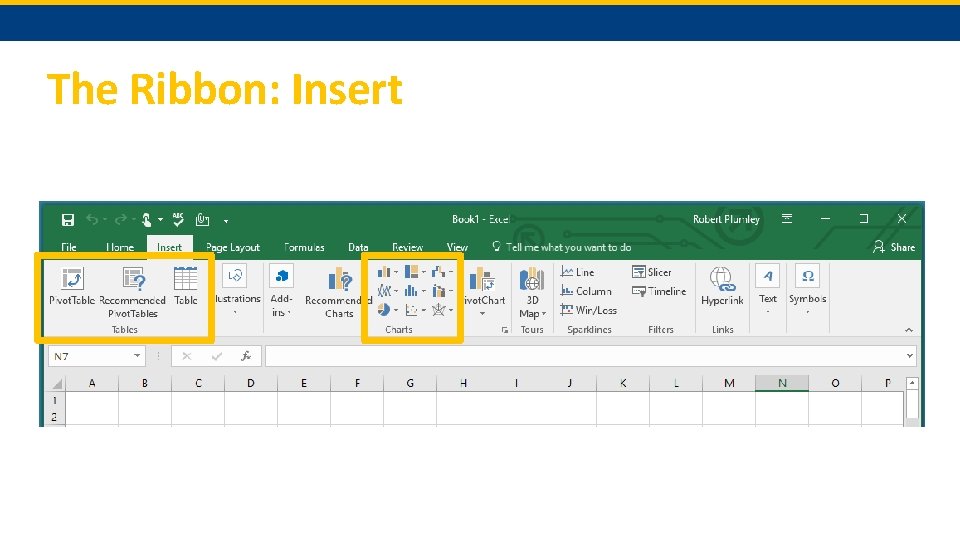Select column header N

coord(782,383)
